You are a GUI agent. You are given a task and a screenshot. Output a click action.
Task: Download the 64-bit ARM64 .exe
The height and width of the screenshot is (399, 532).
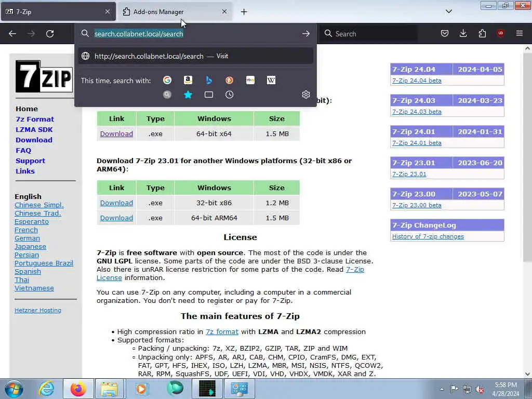coord(116,218)
